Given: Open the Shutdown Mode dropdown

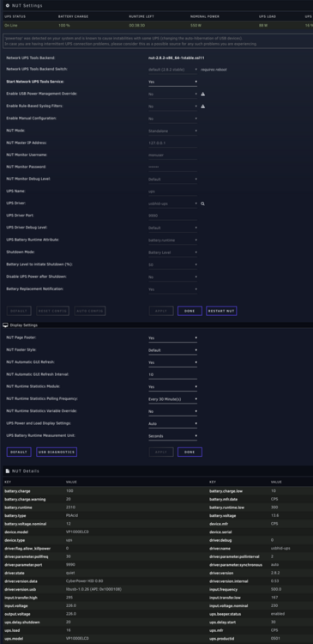Looking at the screenshot, I should tap(172, 252).
